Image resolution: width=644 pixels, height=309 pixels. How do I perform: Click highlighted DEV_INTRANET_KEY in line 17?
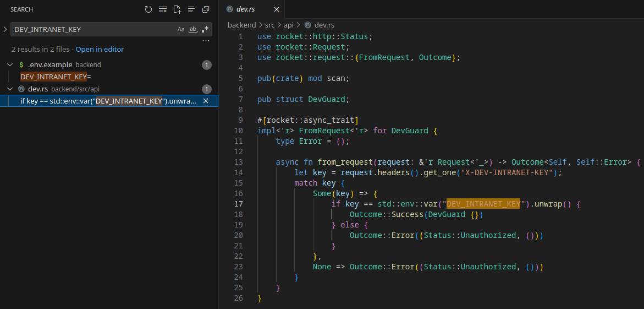pyautogui.click(x=483, y=204)
